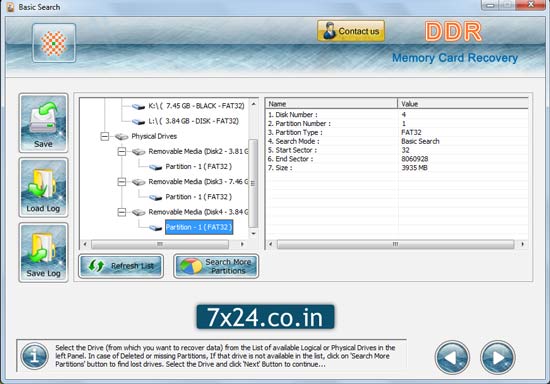This screenshot has width=550, height=384.
Task: Select Partition - 1 under Disk2
Action: (199, 167)
